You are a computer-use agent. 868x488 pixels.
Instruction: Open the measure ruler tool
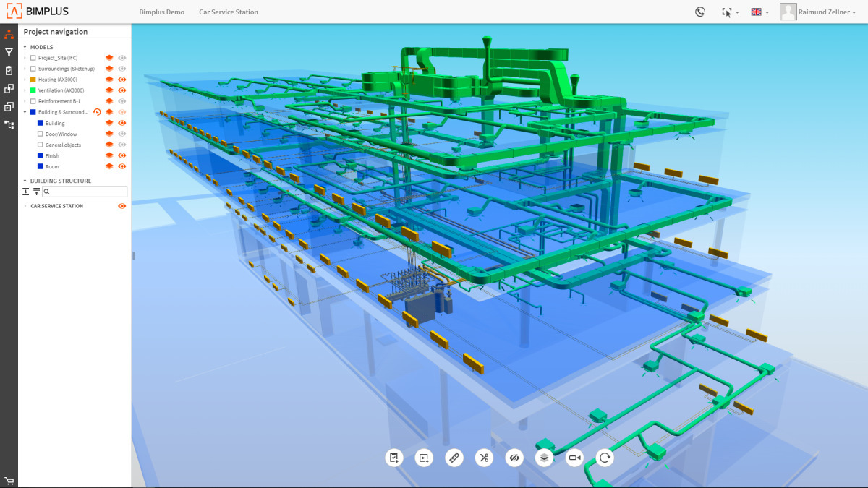coord(454,458)
